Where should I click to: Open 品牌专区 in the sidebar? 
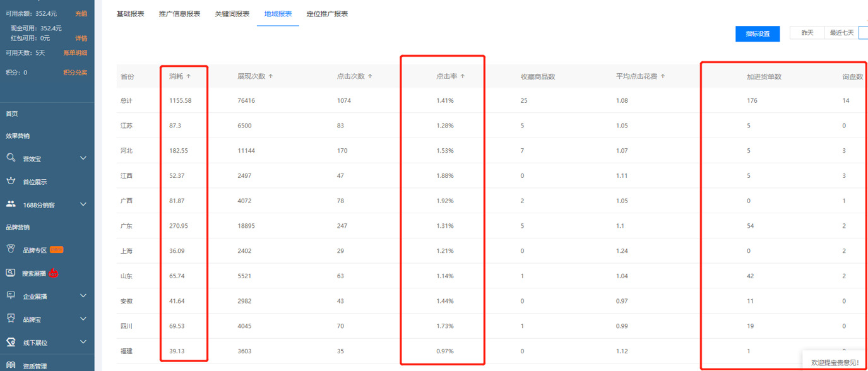[35, 250]
